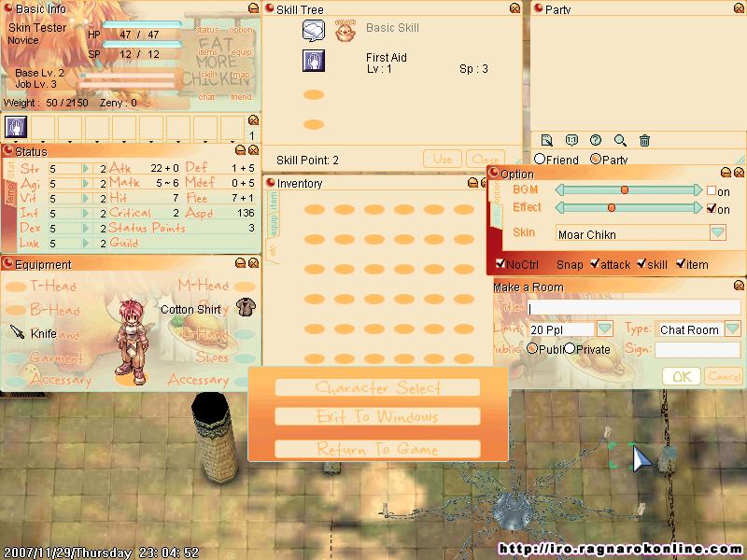Image resolution: width=747 pixels, height=560 pixels.
Task: Switch to Inventory etc tab
Action: tap(273, 249)
